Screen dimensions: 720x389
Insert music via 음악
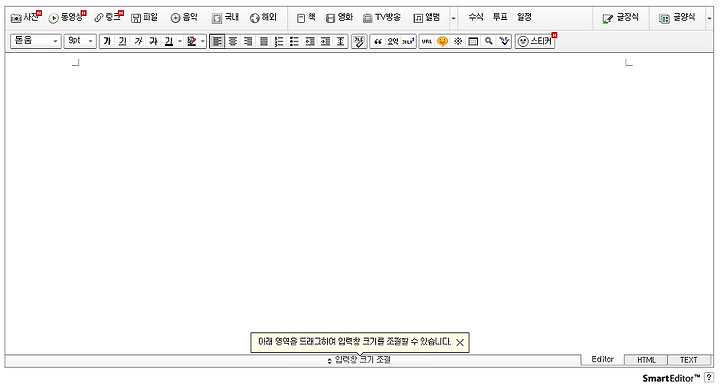[x=184, y=18]
